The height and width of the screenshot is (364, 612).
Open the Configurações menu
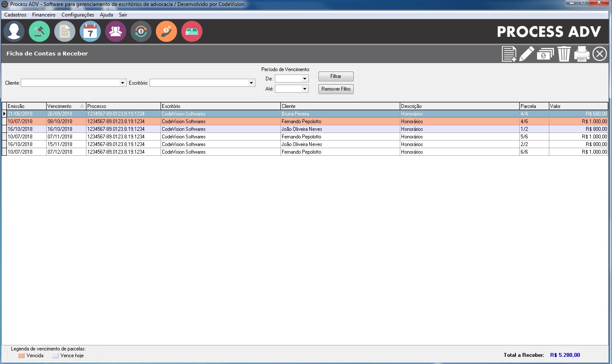click(78, 15)
